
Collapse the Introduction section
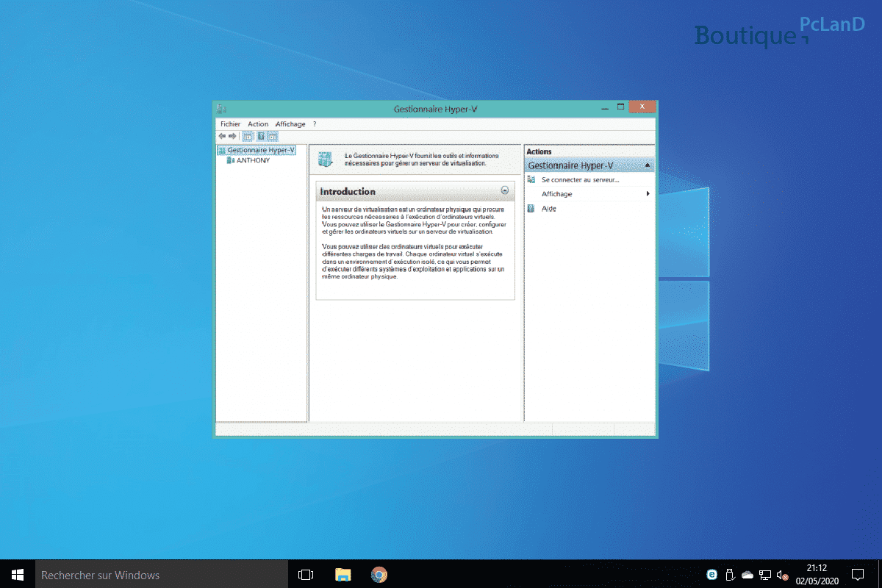click(504, 190)
